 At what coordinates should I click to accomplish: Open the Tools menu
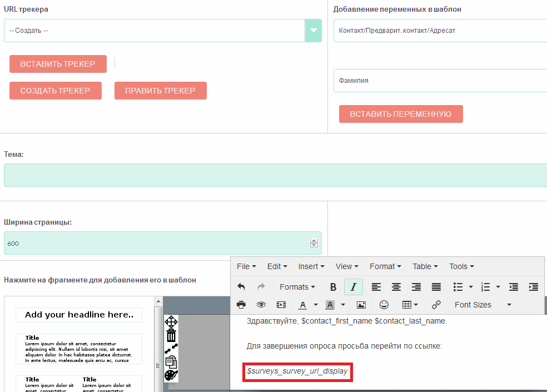(x=461, y=266)
